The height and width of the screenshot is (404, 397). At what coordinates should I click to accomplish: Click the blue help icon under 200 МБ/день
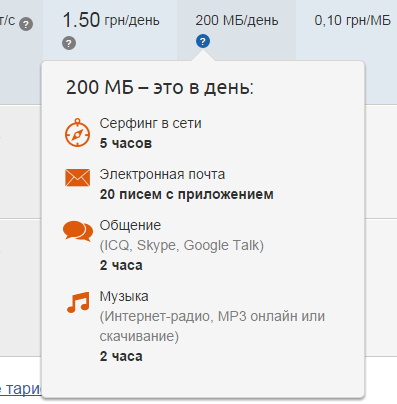203,41
